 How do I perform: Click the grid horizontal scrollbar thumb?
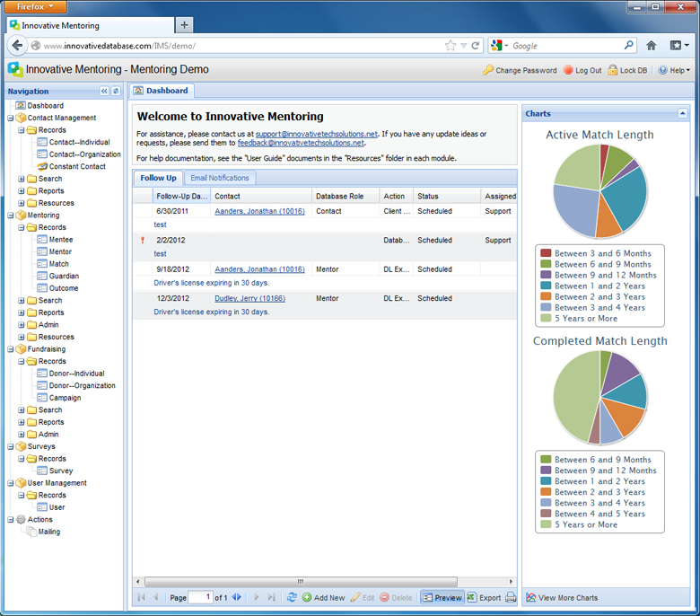(x=301, y=582)
